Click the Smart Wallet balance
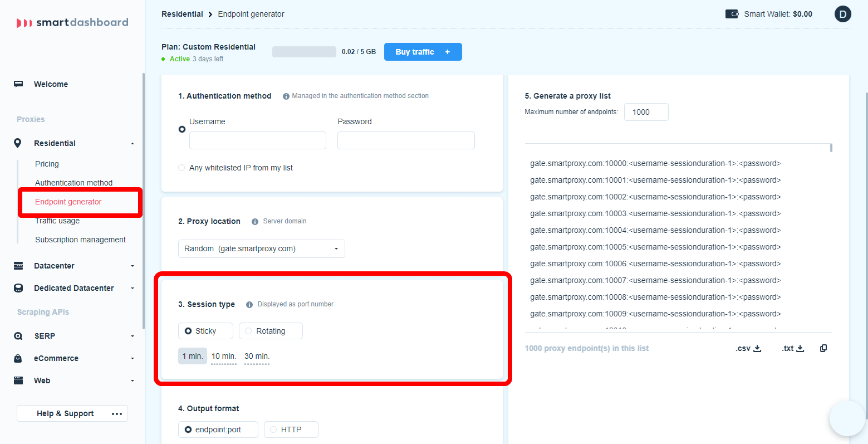Image resolution: width=868 pixels, height=444 pixels. pyautogui.click(x=802, y=14)
